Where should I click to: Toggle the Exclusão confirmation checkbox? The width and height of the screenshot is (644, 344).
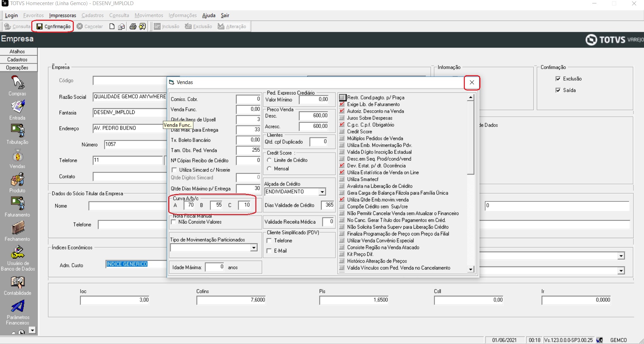[558, 79]
